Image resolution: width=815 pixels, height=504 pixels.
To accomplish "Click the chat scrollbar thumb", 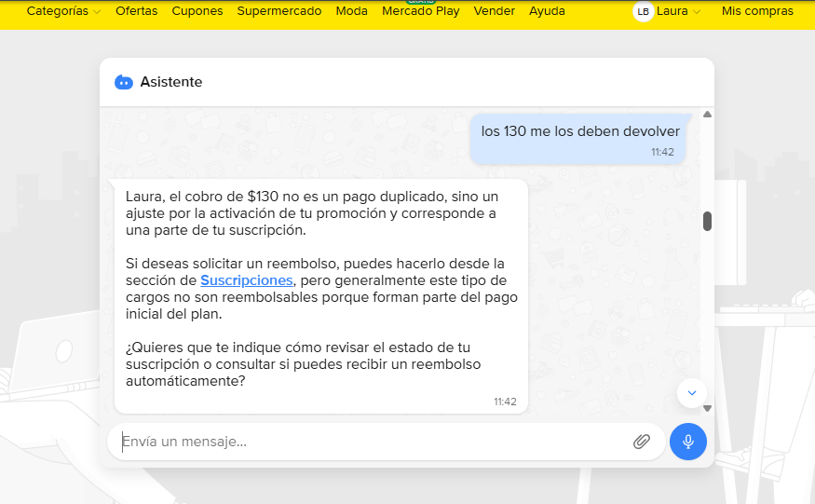I will 707,221.
